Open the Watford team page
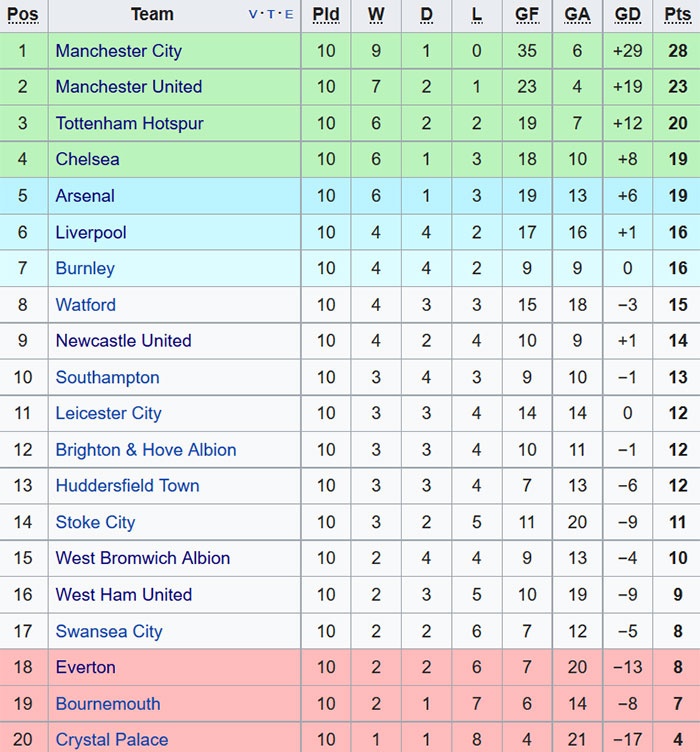The image size is (700, 752). click(x=85, y=305)
